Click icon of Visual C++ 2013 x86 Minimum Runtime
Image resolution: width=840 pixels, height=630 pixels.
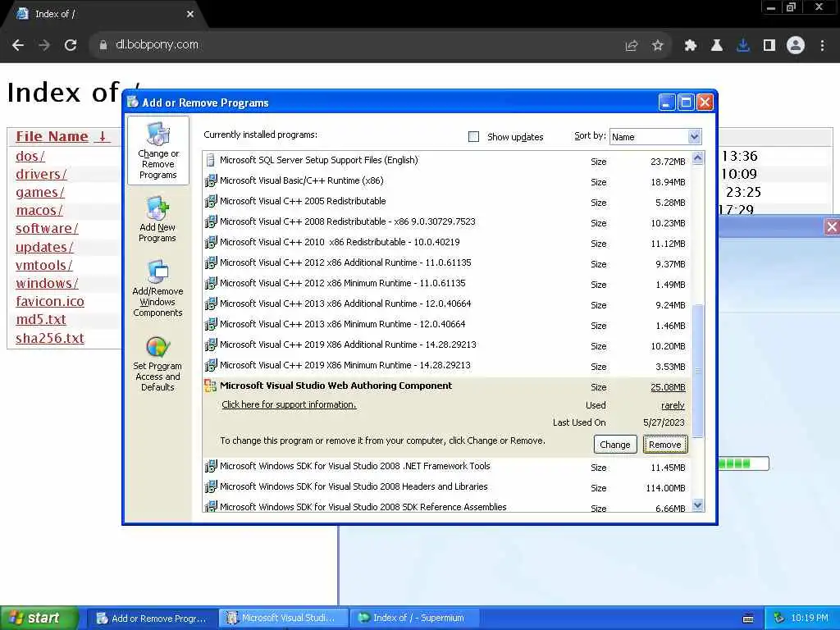pos(211,324)
